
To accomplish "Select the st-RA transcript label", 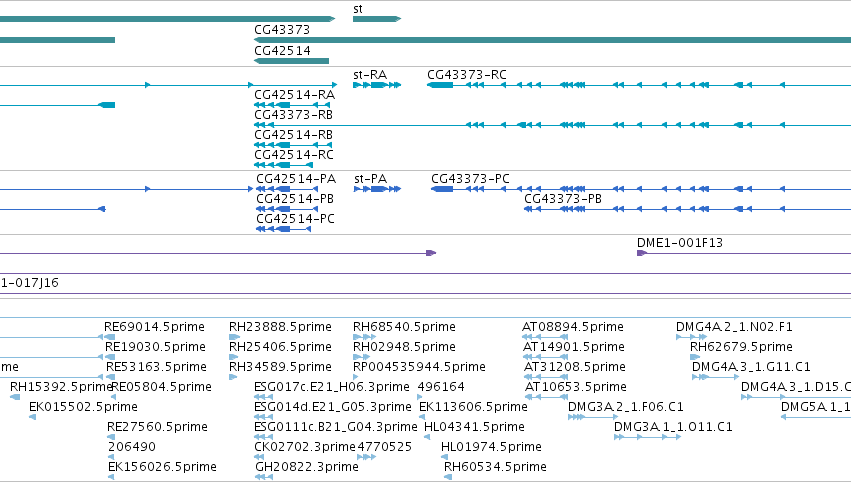I will [x=370, y=75].
